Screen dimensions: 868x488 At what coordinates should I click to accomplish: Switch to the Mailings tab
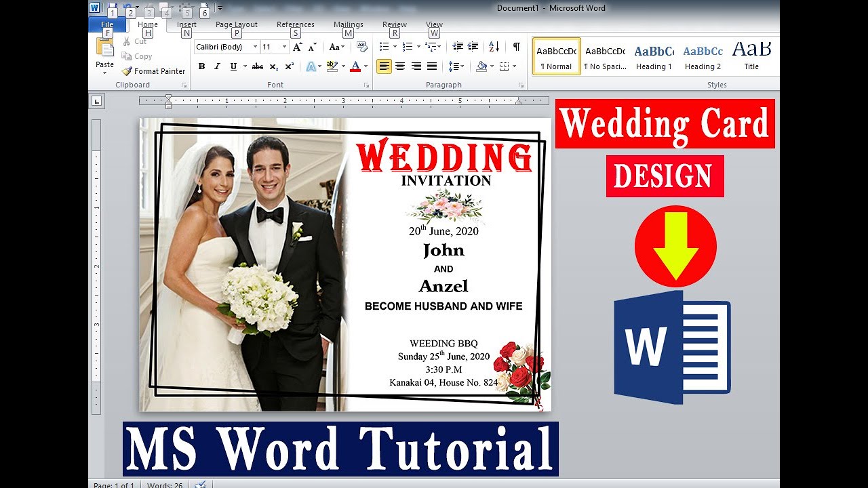coord(348,24)
